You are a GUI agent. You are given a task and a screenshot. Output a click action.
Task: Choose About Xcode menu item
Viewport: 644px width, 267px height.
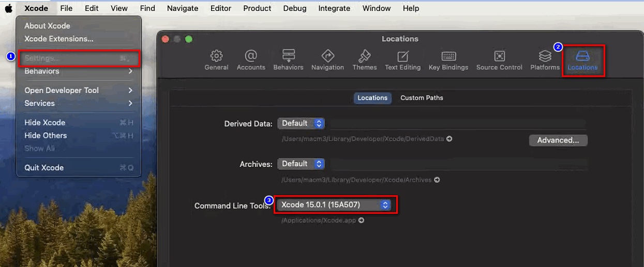[79, 26]
